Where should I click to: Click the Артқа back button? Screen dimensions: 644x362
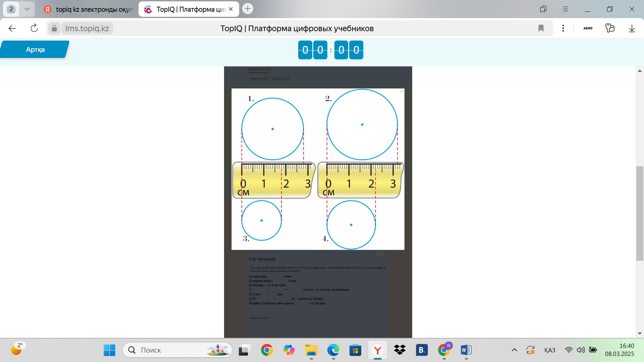[x=35, y=50]
